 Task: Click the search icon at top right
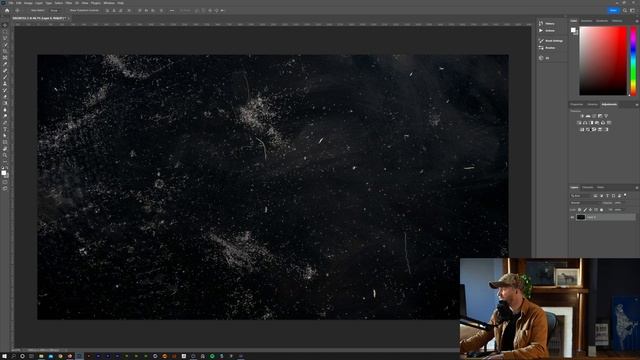click(x=625, y=10)
